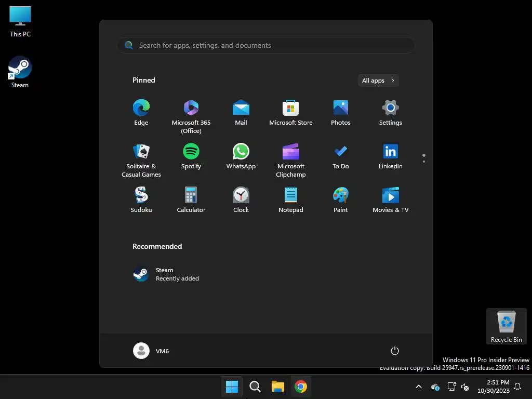
Task: Select the This PC desktop icon
Action: pos(20,22)
